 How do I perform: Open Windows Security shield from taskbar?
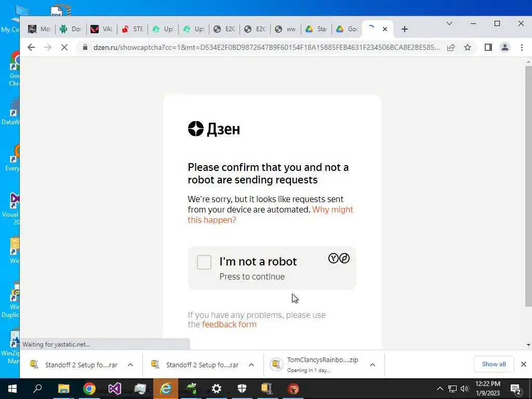[x=242, y=389]
